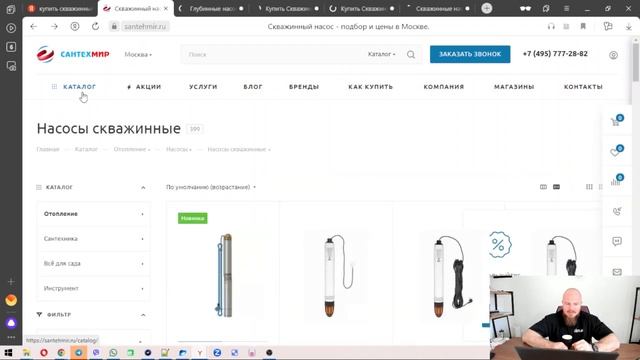Open the КОМПАНИЯ menu item

click(x=444, y=87)
